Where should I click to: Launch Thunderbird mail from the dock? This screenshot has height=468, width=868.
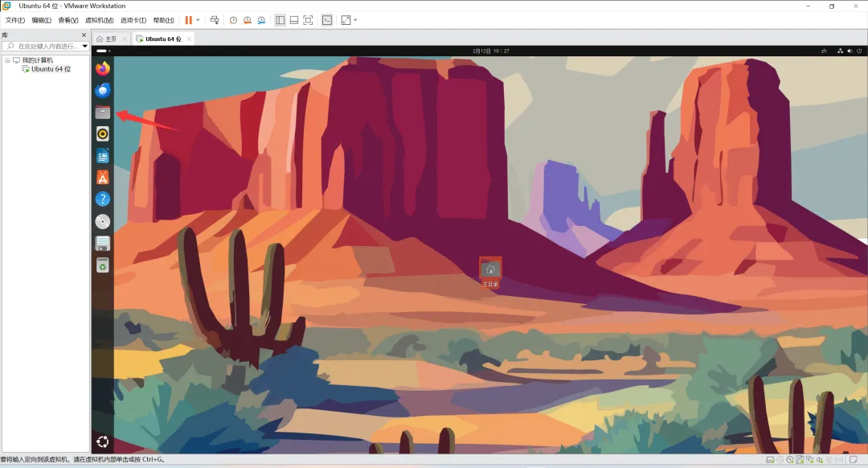(102, 90)
